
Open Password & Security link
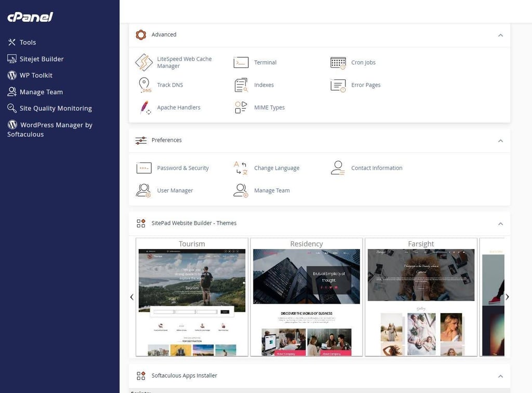[x=183, y=168]
